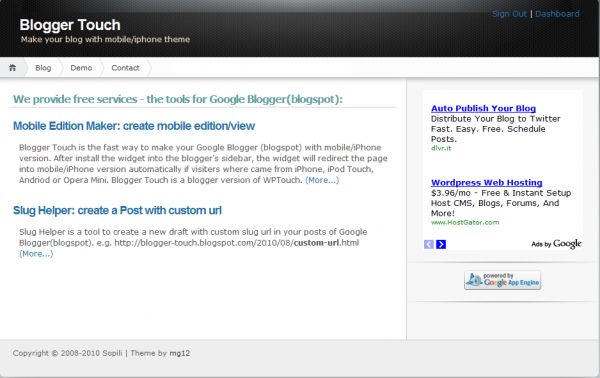Select the bold "custom-url" text in the example URL
The width and height of the screenshot is (600, 378).
click(316, 243)
